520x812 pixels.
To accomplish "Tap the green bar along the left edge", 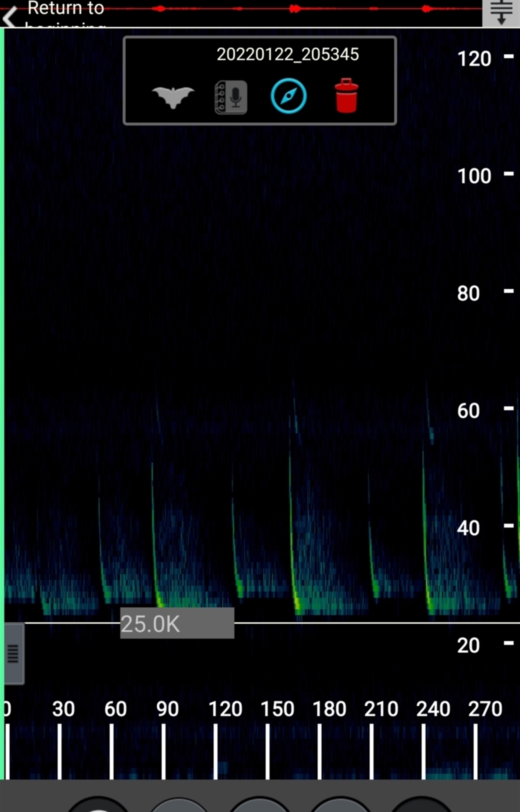I will (2, 337).
